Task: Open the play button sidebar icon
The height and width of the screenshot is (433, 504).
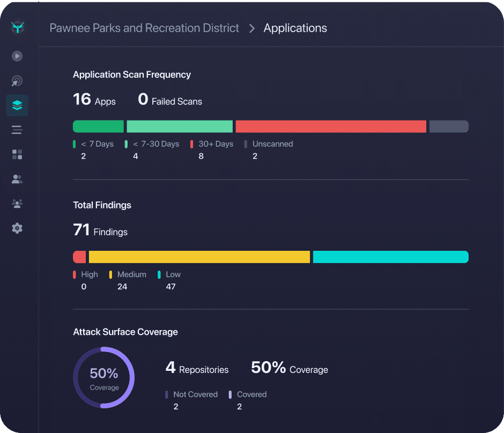Action: point(17,56)
